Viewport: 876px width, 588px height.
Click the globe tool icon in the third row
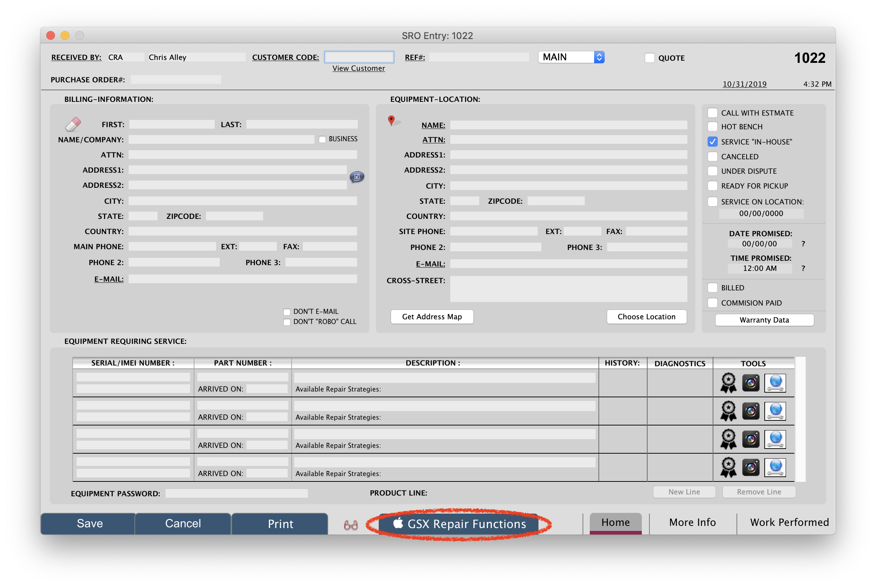(775, 439)
